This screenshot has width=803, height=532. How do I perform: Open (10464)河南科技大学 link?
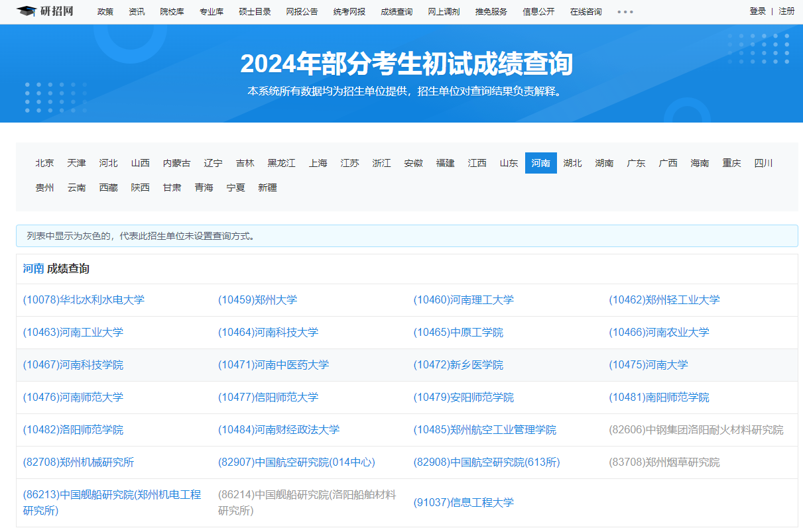[x=269, y=332]
